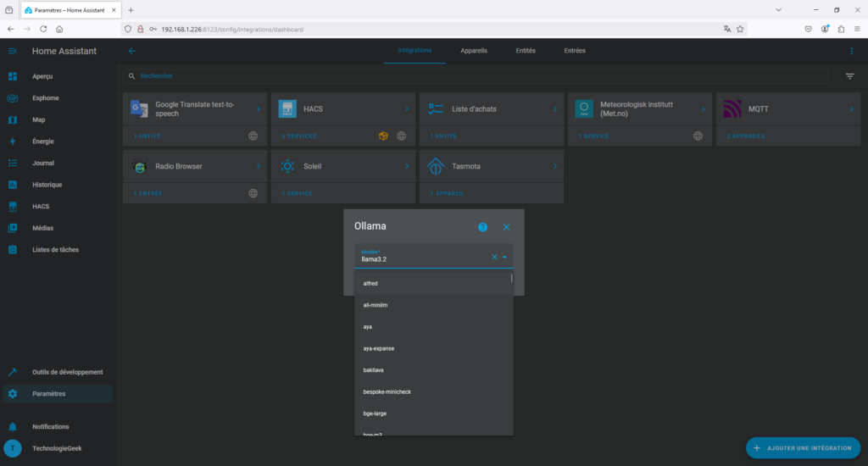Image resolution: width=868 pixels, height=466 pixels.
Task: Open 1 service link under Meteorologisk institutt
Action: [x=593, y=136]
